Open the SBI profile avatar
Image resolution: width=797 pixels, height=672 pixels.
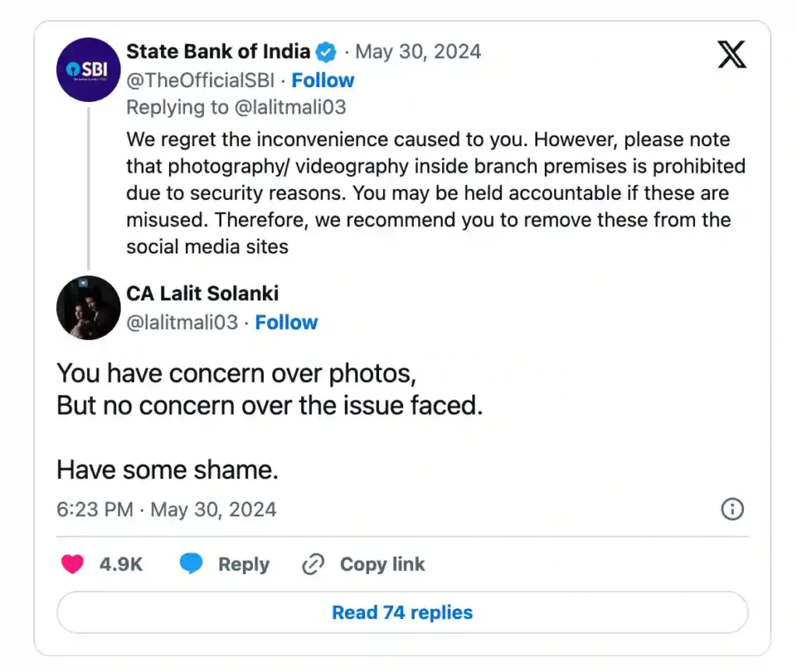pos(88,69)
